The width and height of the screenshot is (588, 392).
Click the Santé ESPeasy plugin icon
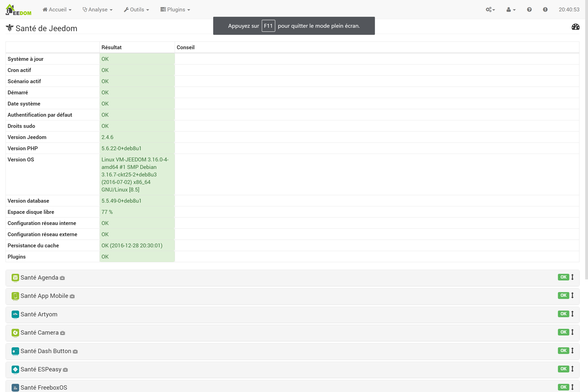click(x=15, y=369)
